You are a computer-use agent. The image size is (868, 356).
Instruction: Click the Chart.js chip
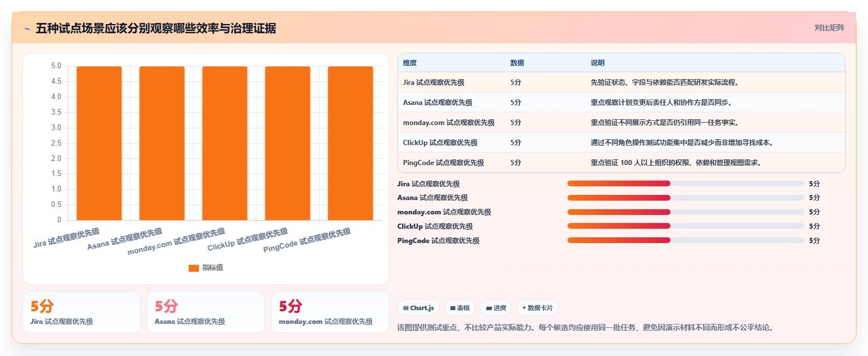(419, 308)
